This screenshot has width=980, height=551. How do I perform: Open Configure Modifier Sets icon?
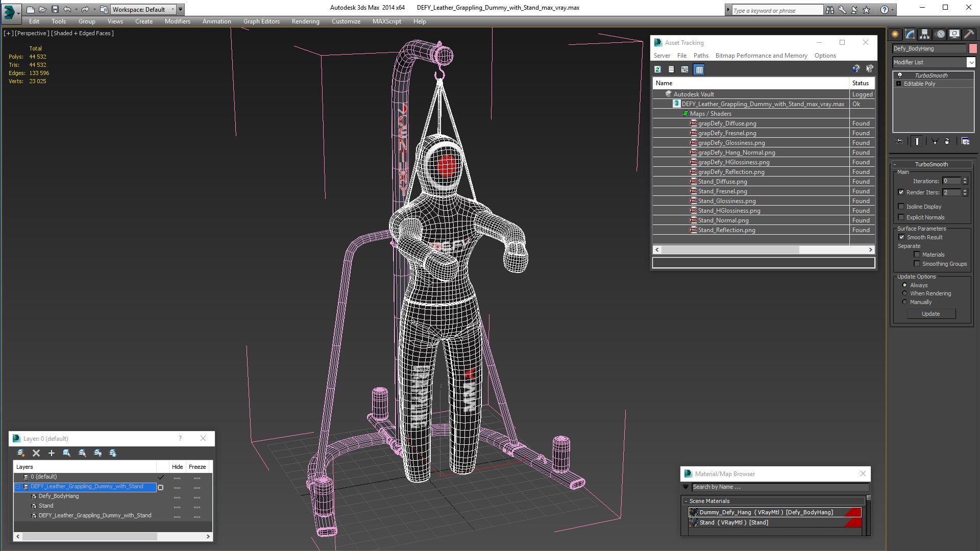(966, 141)
